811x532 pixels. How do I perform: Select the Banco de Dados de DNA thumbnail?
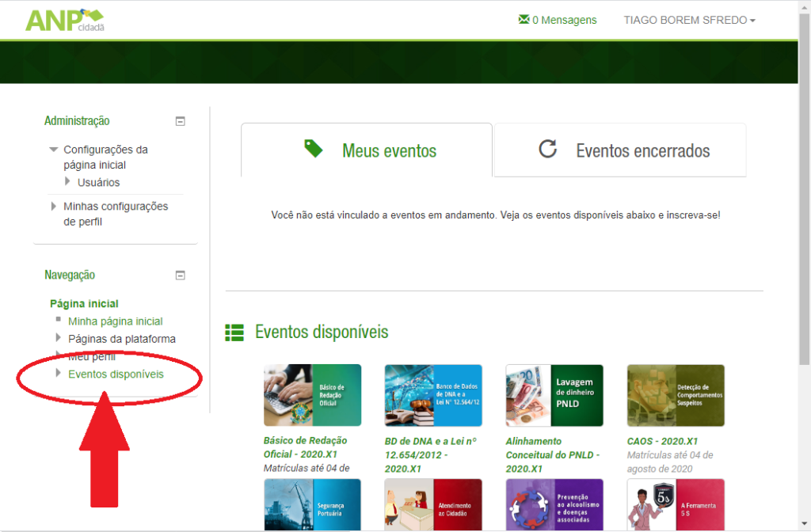tap(433, 395)
